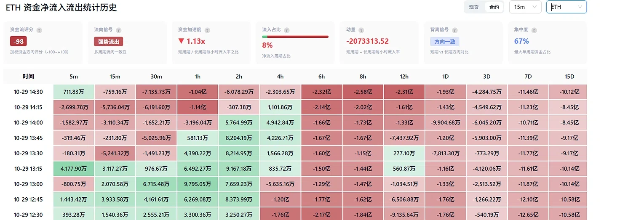Screen dimensions: 644x220
Task: Click the -7,135.73万 cell
Action: (x=156, y=92)
